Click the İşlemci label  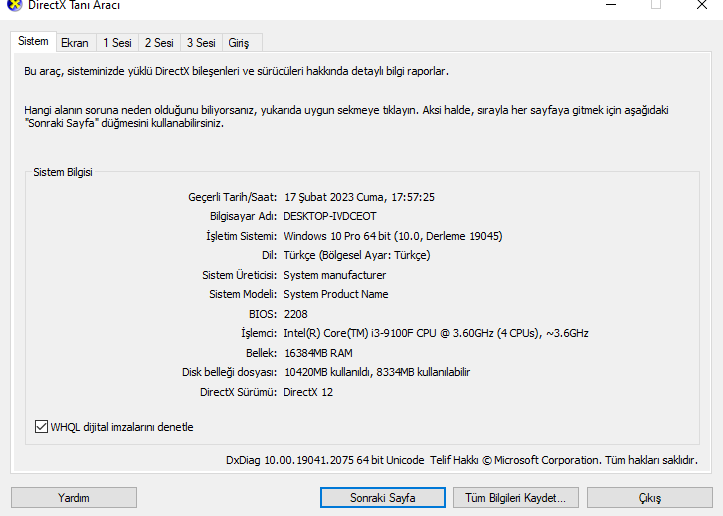coord(259,333)
